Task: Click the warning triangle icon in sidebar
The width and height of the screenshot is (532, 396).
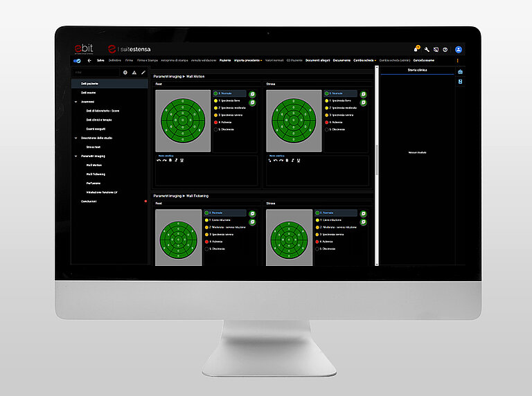Action: point(134,72)
